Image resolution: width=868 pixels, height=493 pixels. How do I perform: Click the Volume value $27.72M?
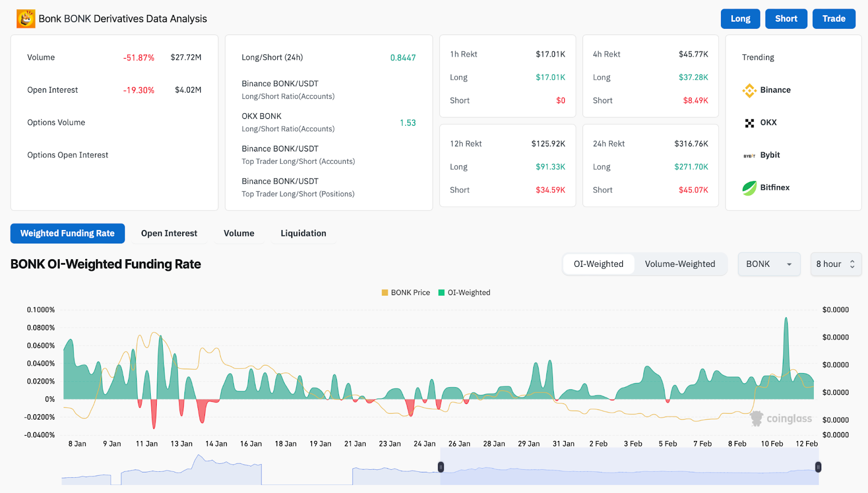pos(186,57)
